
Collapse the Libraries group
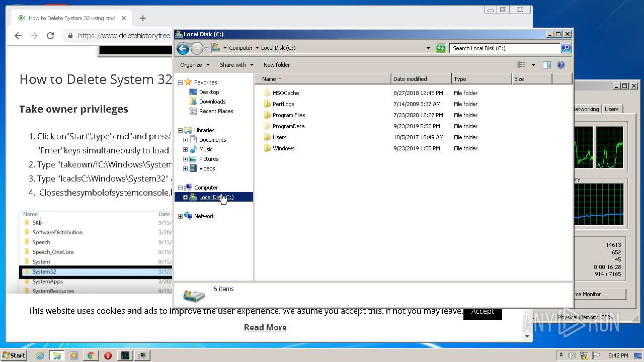pos(180,130)
